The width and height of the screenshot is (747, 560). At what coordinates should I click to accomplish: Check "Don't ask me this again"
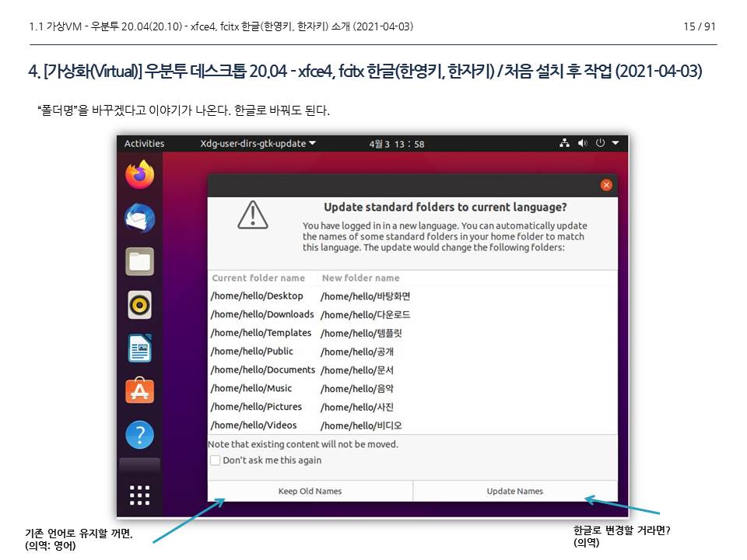(x=216, y=460)
